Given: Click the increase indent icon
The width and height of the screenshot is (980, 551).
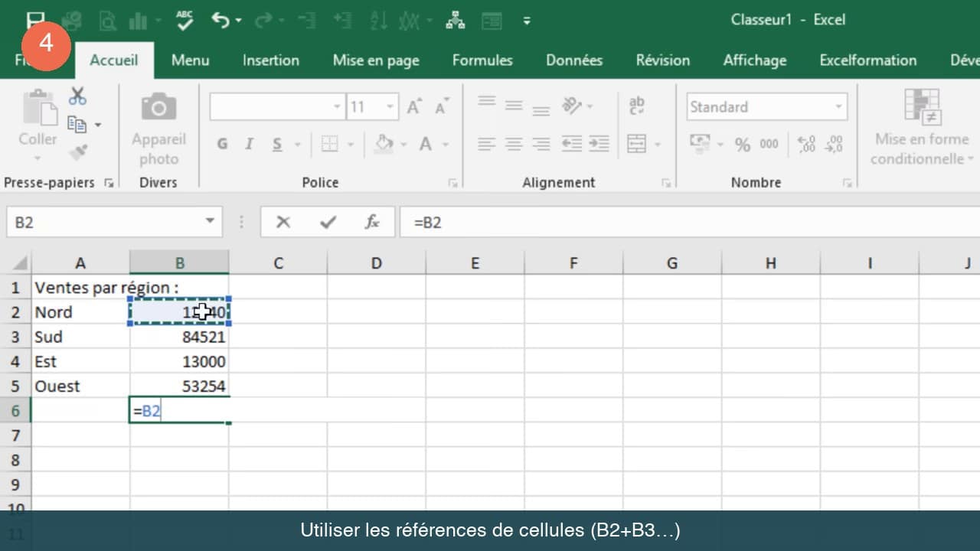Looking at the screenshot, I should 599,144.
